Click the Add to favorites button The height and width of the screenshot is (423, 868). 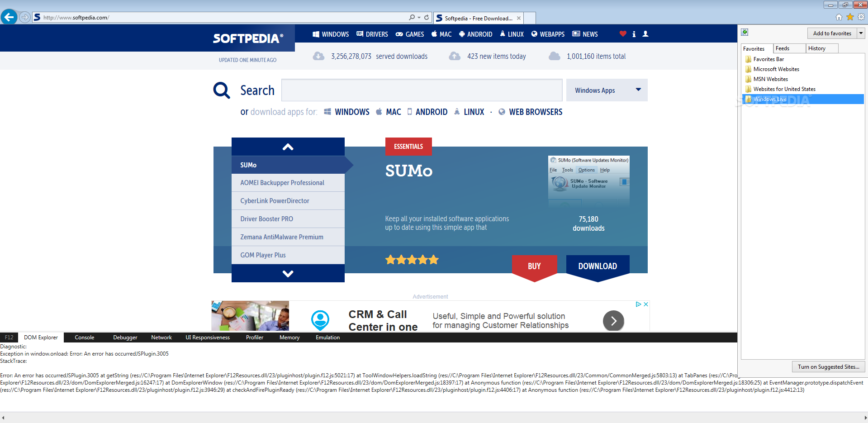[832, 33]
